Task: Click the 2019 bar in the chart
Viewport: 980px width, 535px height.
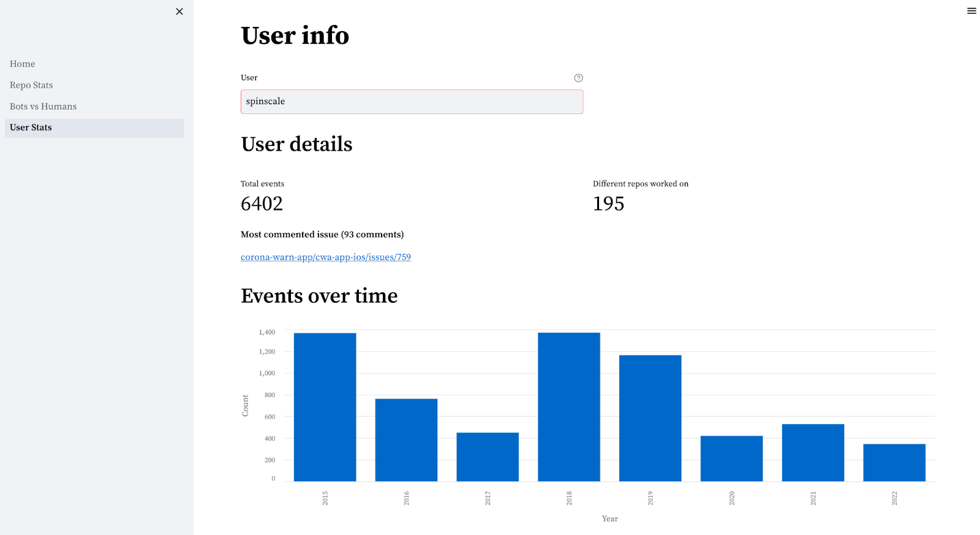Action: (650, 418)
